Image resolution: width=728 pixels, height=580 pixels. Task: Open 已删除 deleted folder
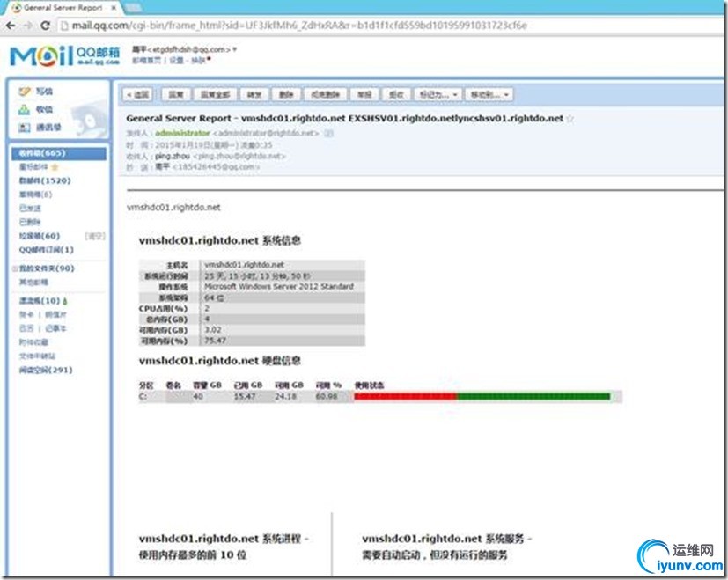[30, 222]
